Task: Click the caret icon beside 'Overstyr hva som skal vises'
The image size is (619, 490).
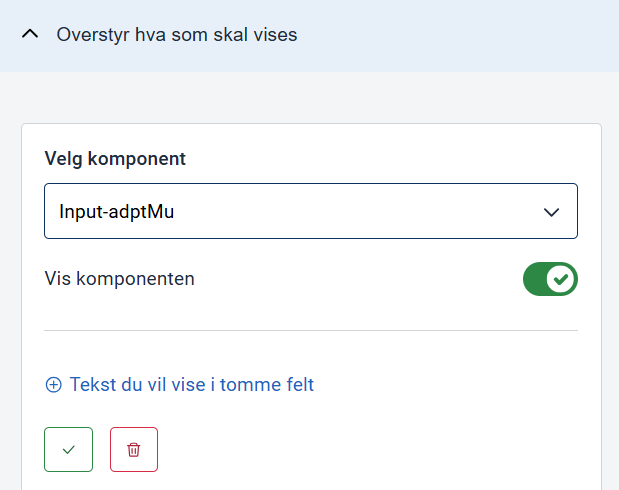Action: [x=31, y=34]
